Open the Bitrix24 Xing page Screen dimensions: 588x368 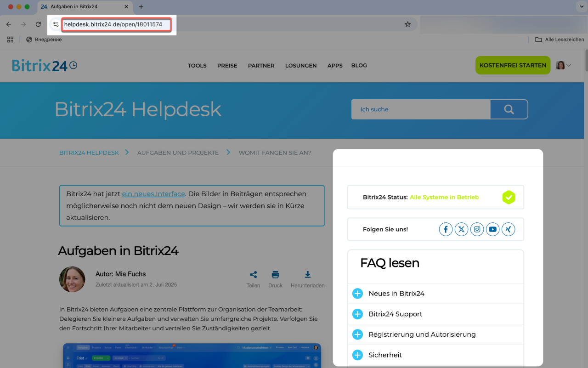(508, 229)
